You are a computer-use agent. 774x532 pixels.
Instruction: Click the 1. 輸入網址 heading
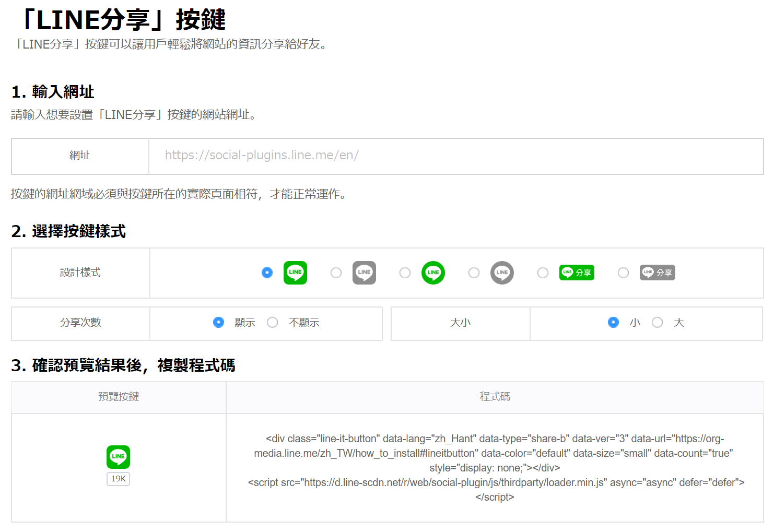[53, 92]
